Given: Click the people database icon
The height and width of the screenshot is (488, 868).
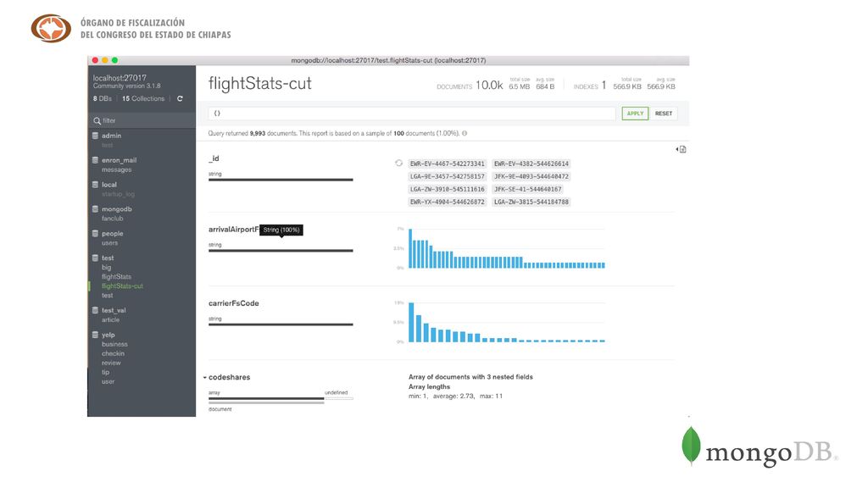Looking at the screenshot, I should [95, 234].
